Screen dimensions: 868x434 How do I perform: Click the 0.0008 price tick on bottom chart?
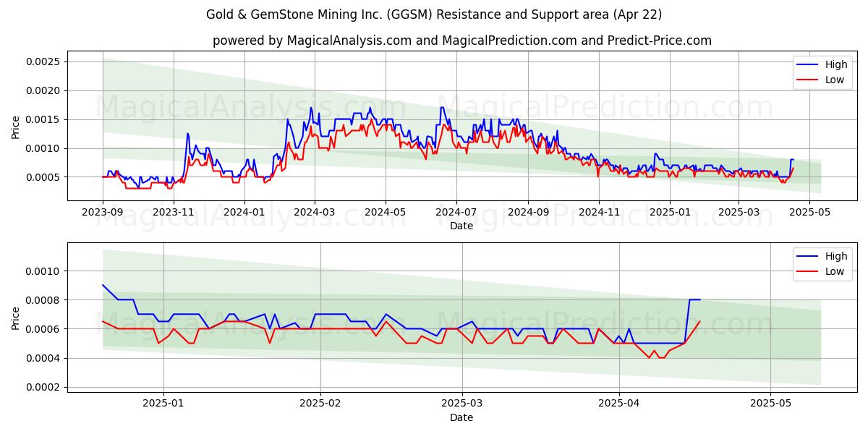[x=43, y=300]
